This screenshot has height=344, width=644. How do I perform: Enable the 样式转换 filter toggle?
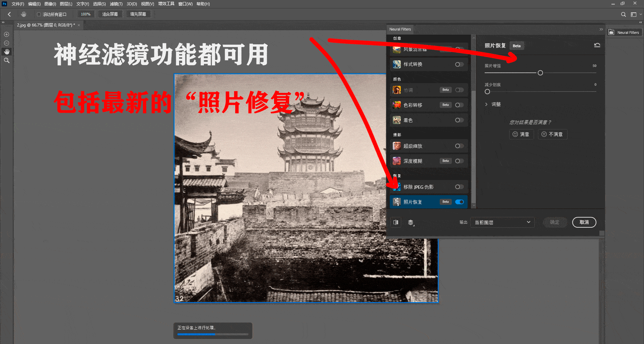(x=459, y=64)
